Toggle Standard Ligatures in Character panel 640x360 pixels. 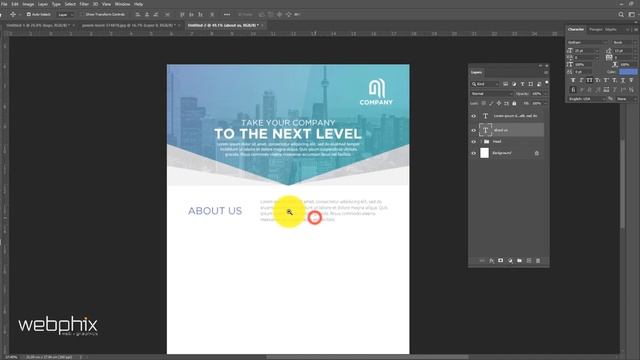pyautogui.click(x=573, y=89)
